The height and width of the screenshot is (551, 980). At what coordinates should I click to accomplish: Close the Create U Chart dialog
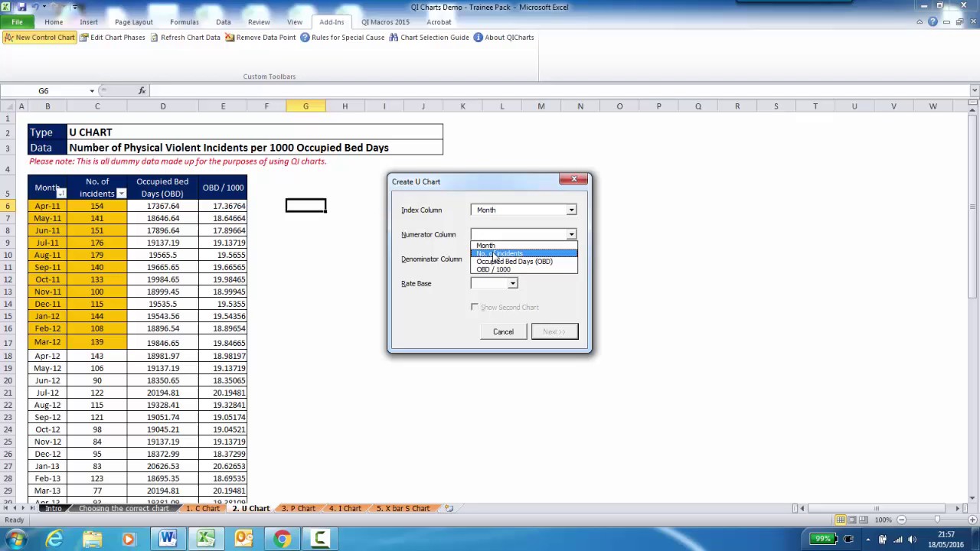click(x=574, y=180)
